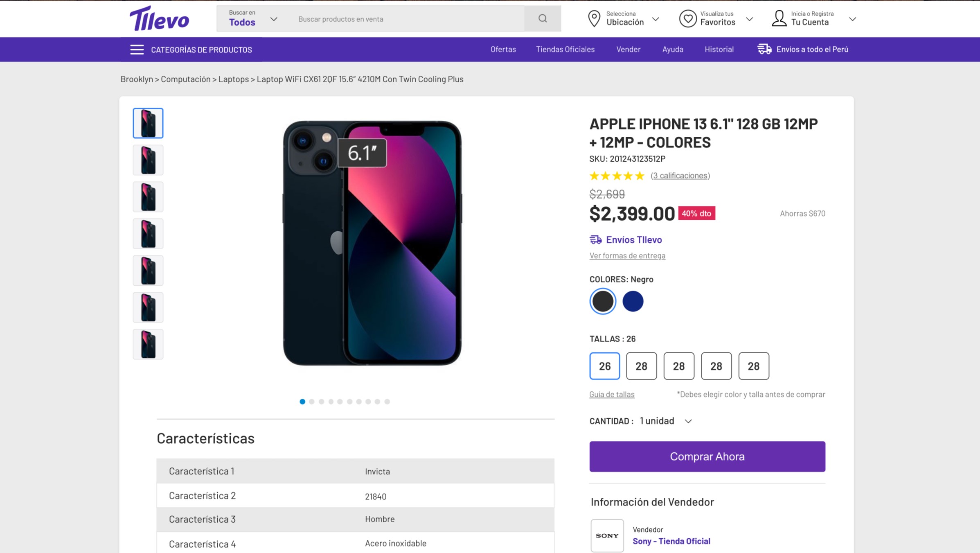Select size 26 option
The image size is (980, 553).
[x=604, y=366]
